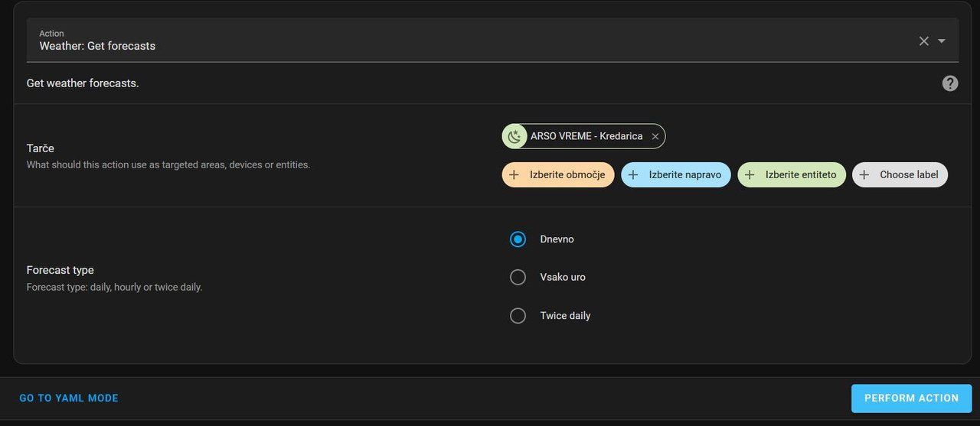Click the Forecast type heading

click(60, 270)
